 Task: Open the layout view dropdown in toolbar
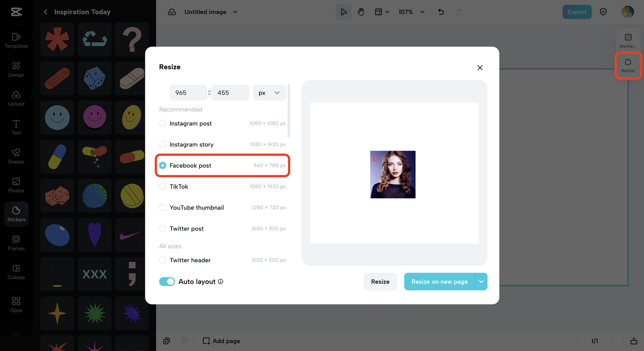[382, 12]
